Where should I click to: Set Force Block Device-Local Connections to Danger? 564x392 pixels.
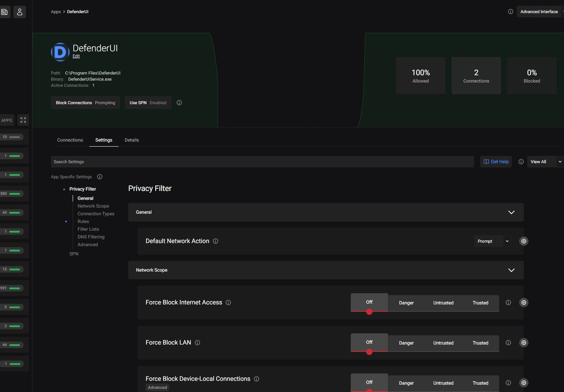[x=406, y=383]
